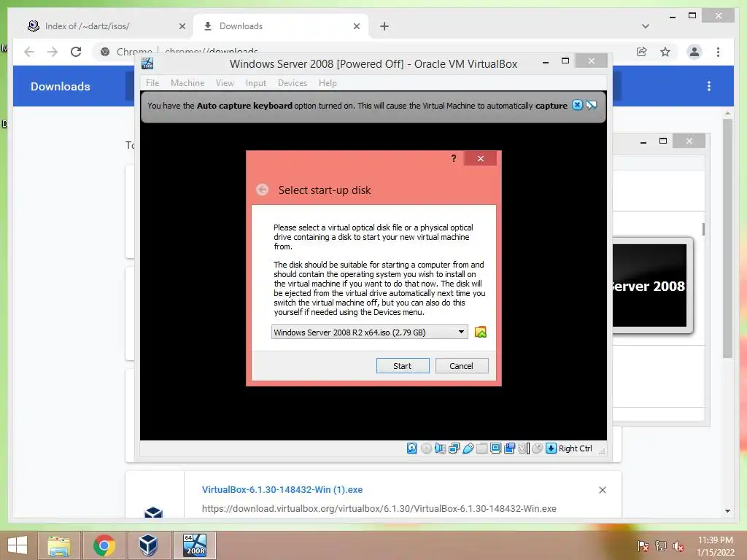The width and height of the screenshot is (747, 560).
Task: Click the question mark help button in dialog
Action: tap(454, 158)
